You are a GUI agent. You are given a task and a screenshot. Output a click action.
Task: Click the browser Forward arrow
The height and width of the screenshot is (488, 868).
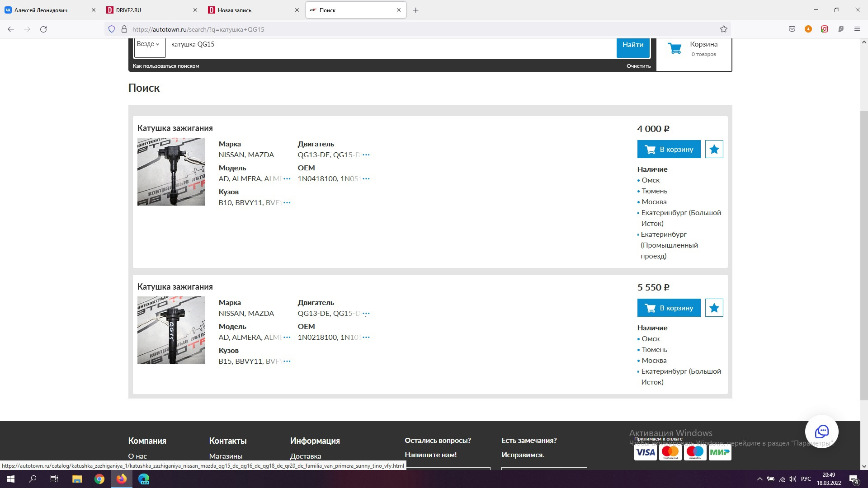pyautogui.click(x=27, y=29)
